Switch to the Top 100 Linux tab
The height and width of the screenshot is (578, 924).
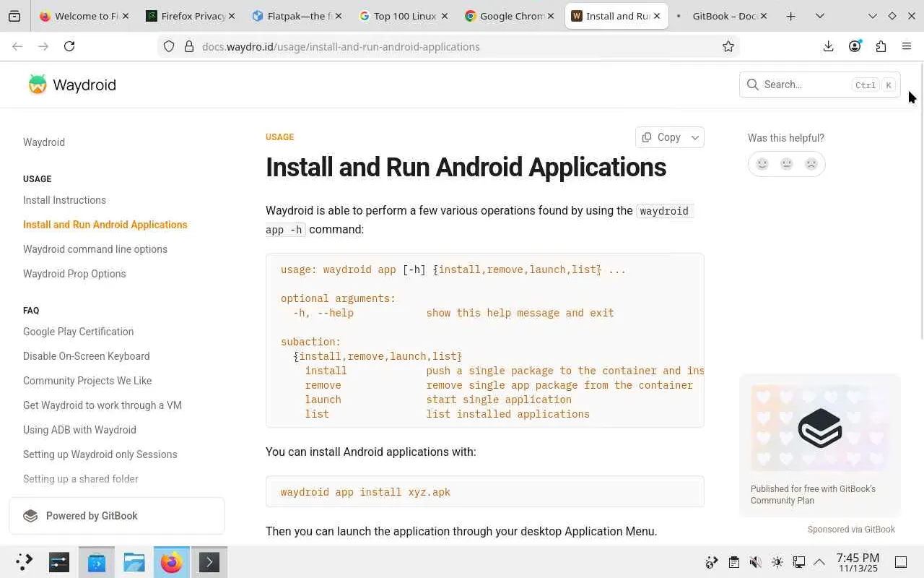403,16
